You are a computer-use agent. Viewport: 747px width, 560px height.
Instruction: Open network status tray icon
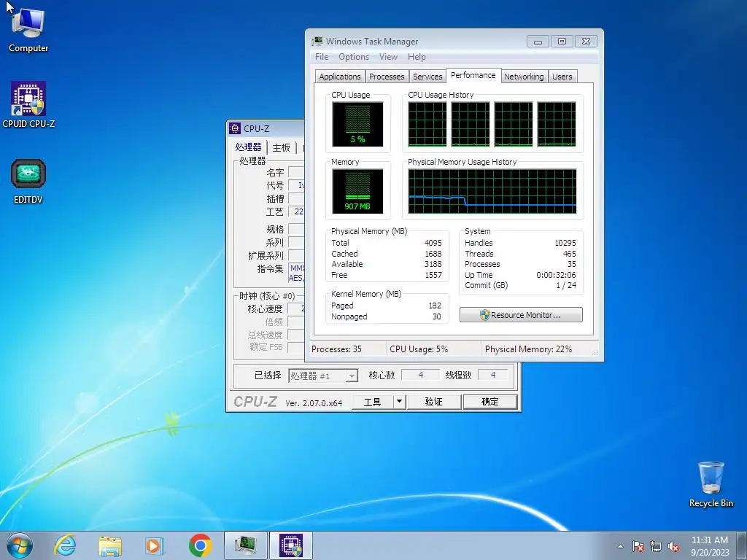(x=656, y=546)
